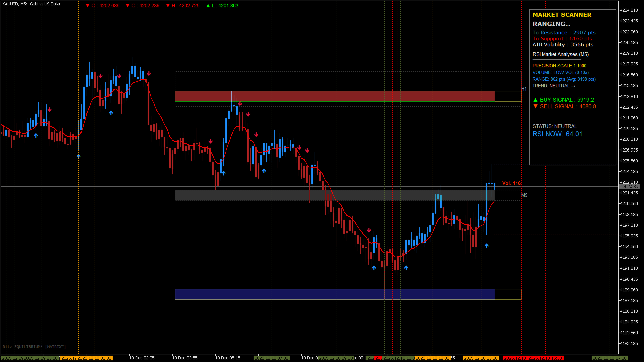Click the orange 2025.12.10 13:30 time marker
The width and height of the screenshot is (644, 362).
tap(480, 358)
